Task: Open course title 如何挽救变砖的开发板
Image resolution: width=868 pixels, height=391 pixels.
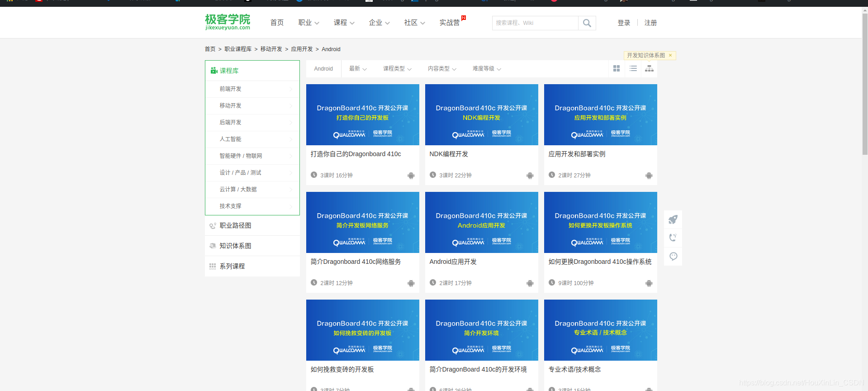Action: click(342, 370)
